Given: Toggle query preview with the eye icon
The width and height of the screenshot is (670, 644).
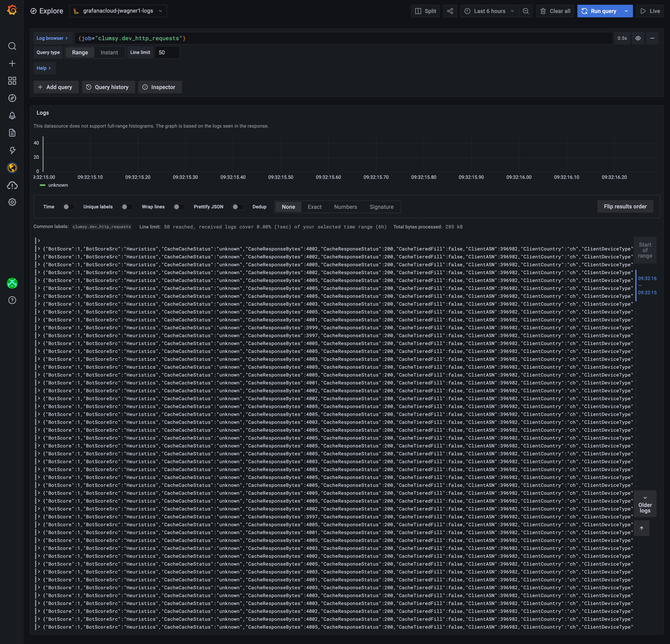Looking at the screenshot, I should click(638, 38).
